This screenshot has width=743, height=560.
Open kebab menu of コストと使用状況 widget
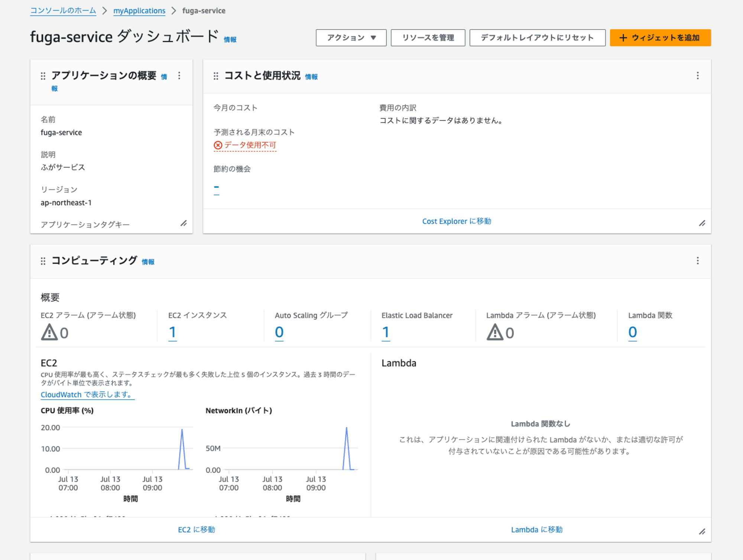pyautogui.click(x=698, y=76)
